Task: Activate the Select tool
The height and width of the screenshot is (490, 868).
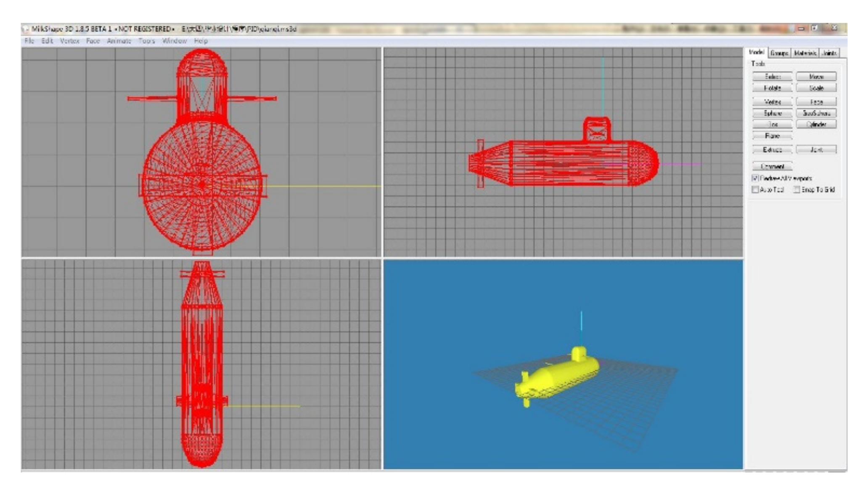Action: pyautogui.click(x=773, y=76)
